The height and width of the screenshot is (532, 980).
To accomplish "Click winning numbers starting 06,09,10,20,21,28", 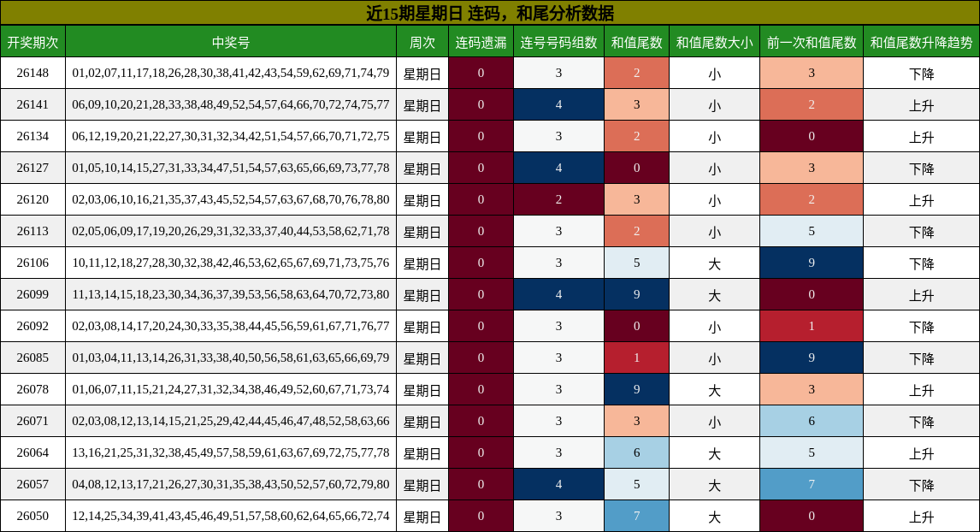I will [231, 104].
